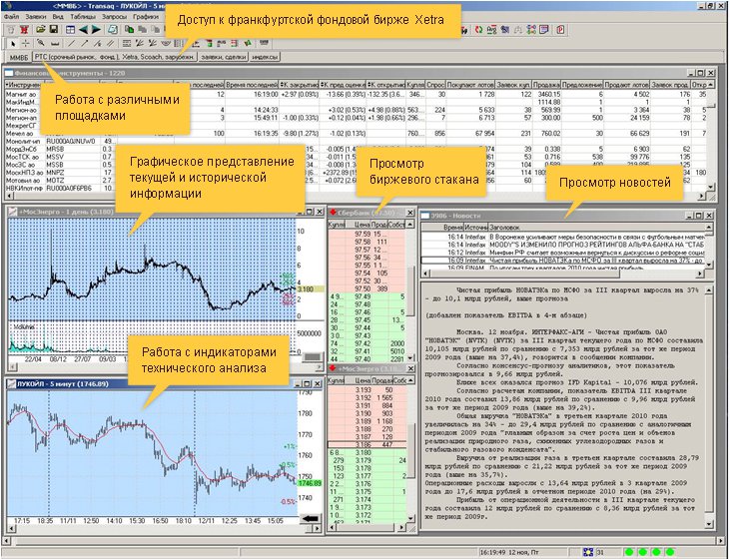This screenshot has height=560, width=730.
Task: Select the crosshair cursor tool
Action: (x=26, y=44)
